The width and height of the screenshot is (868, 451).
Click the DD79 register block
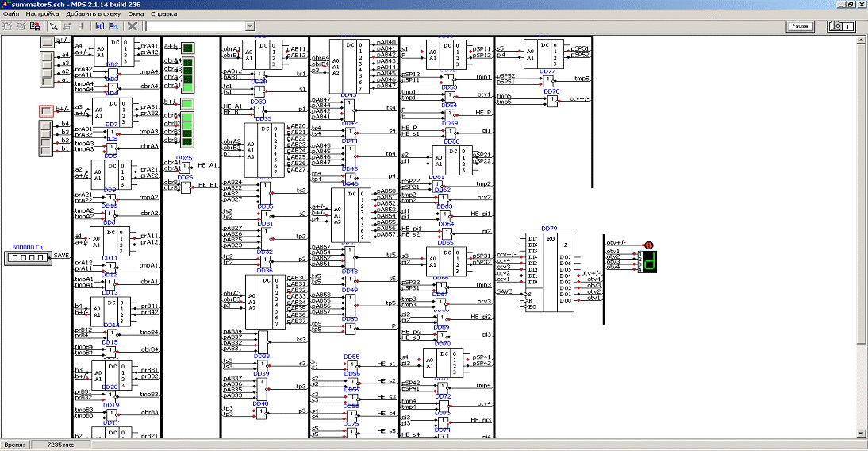pos(550,272)
